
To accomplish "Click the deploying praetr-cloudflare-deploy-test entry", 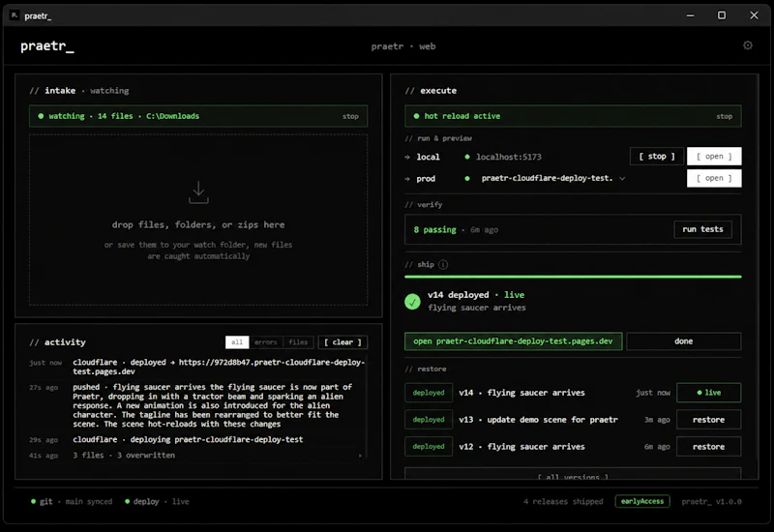I will coord(188,439).
